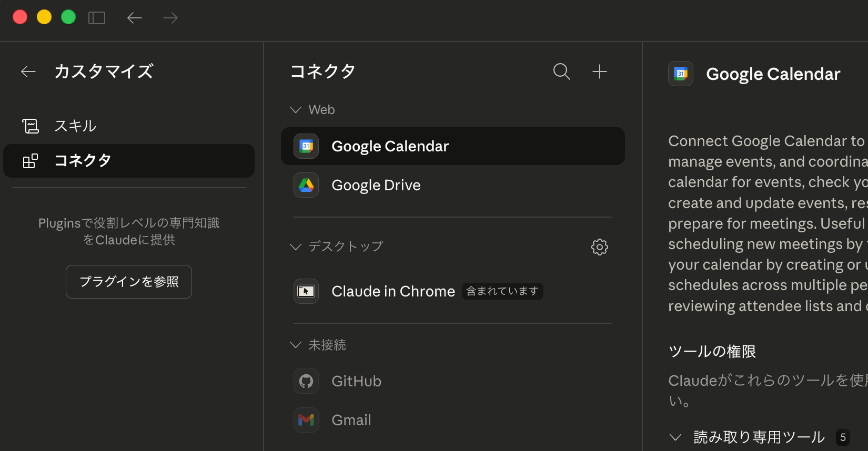Click the GitHub logo icon
Viewport: 868px width, 451px height.
[x=306, y=381]
